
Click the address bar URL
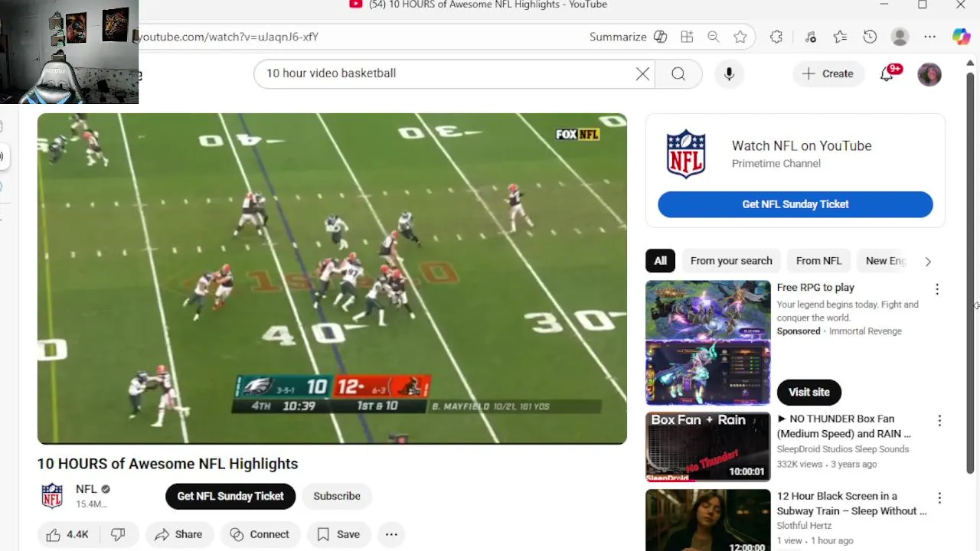click(228, 37)
